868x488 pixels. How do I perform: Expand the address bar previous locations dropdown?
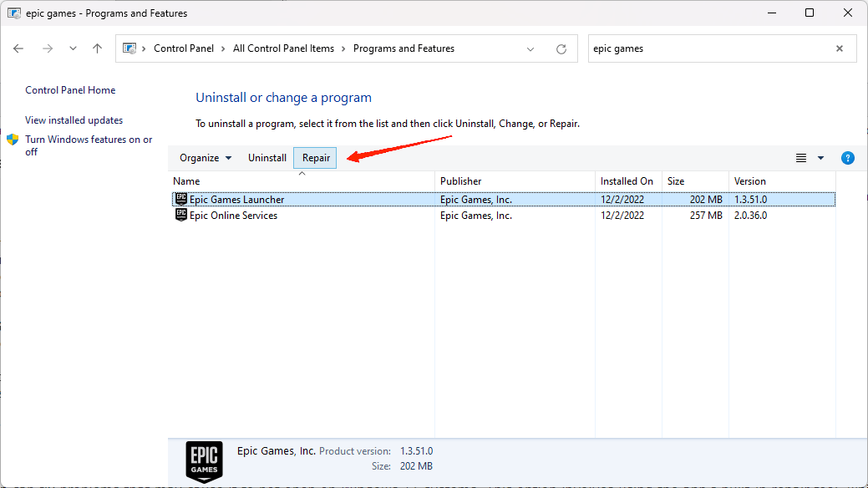tap(530, 48)
